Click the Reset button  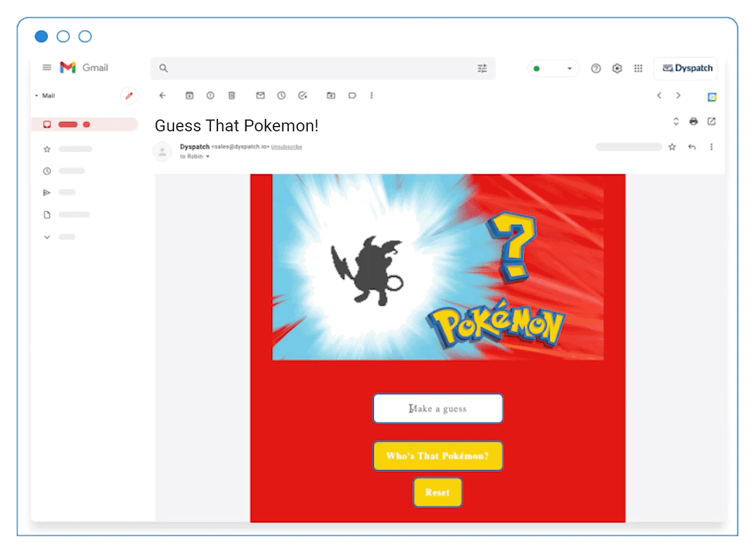[438, 492]
